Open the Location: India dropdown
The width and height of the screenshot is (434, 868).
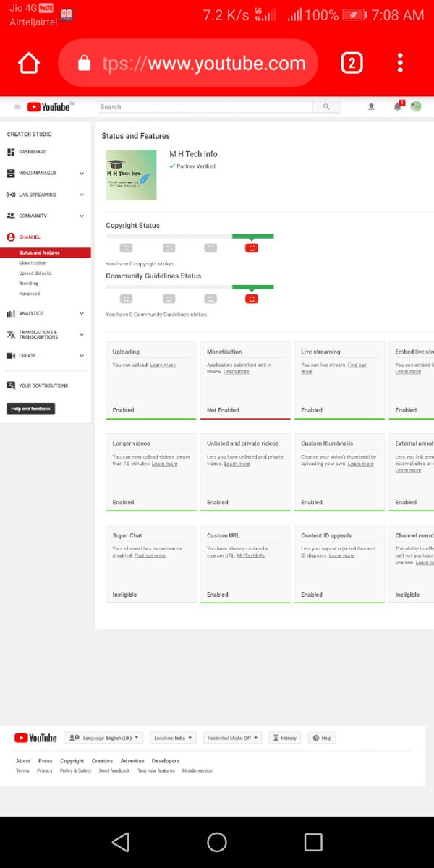(173, 738)
